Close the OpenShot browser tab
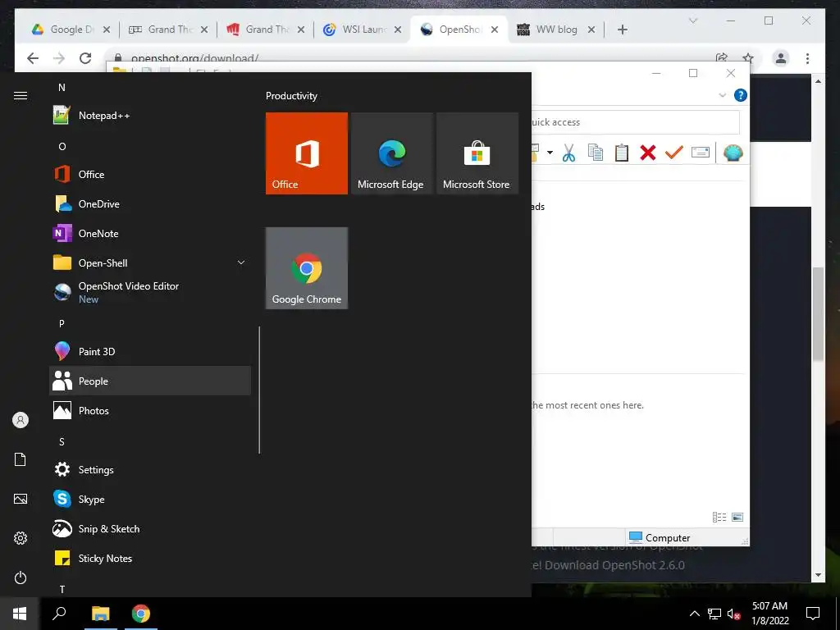The height and width of the screenshot is (630, 840). [495, 30]
